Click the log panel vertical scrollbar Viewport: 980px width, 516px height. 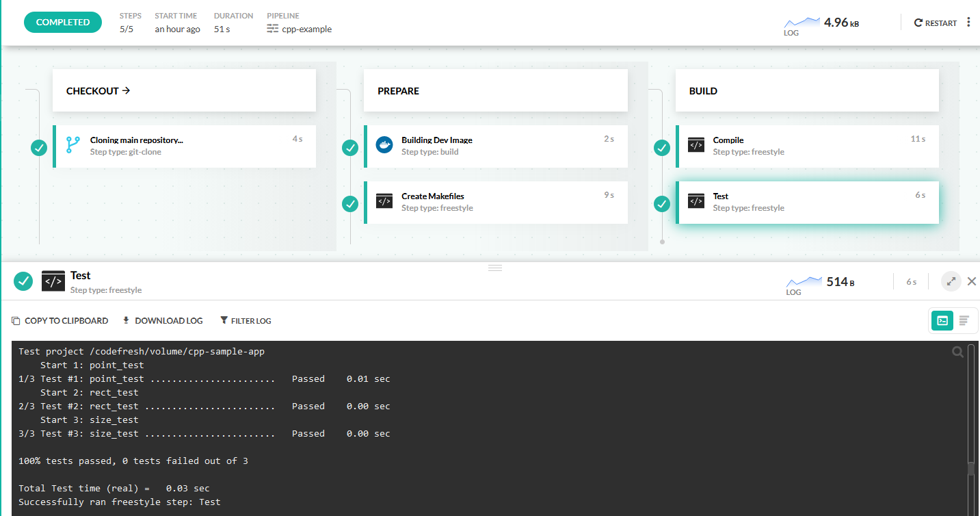970,468
